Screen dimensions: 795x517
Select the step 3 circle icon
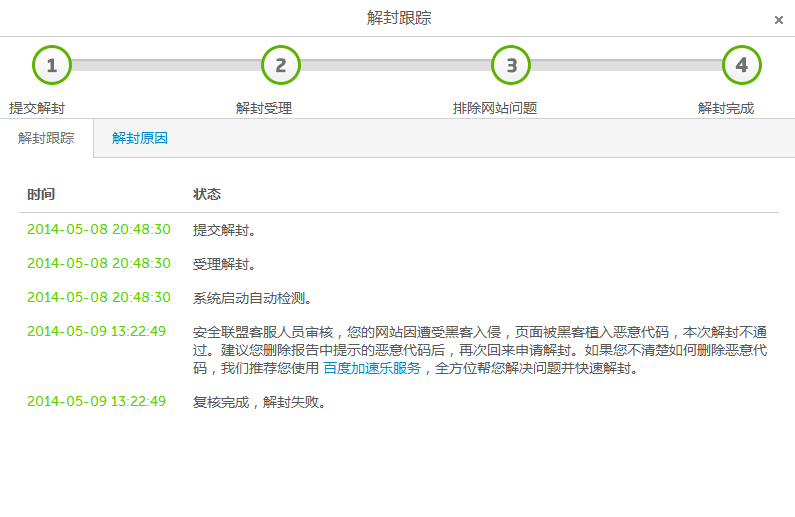511,66
